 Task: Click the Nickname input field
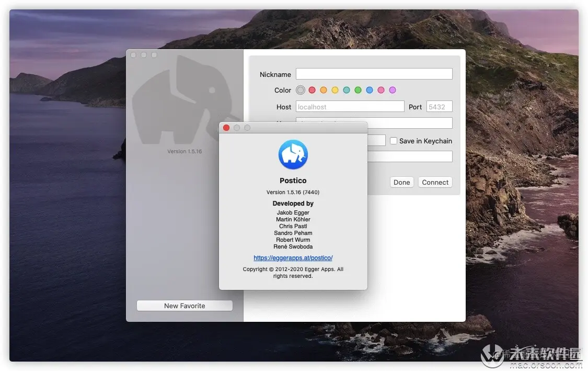point(374,74)
